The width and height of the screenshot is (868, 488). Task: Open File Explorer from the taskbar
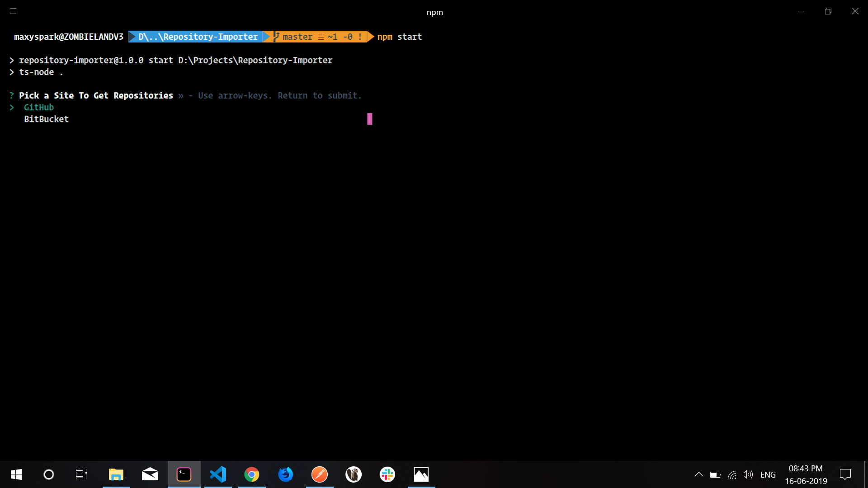[x=116, y=474]
